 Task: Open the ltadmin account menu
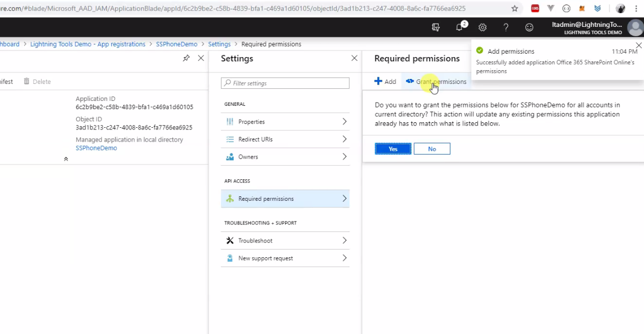597,27
